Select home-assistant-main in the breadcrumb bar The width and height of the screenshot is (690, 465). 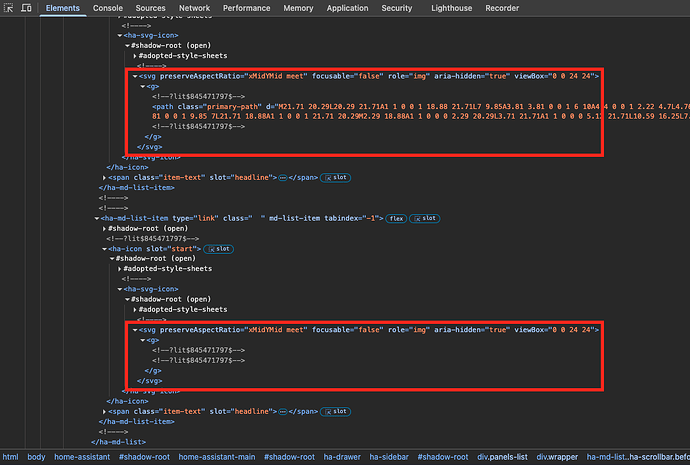click(x=217, y=457)
